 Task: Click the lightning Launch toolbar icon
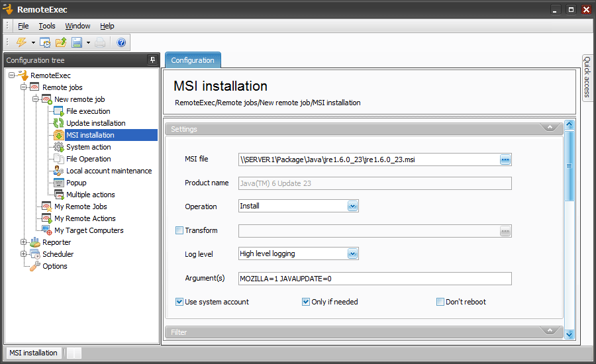21,42
